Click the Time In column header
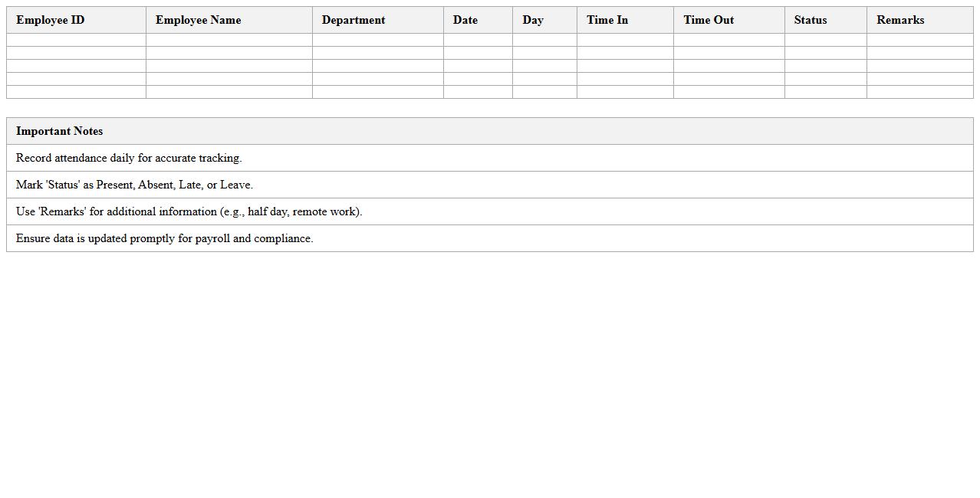 tap(607, 20)
